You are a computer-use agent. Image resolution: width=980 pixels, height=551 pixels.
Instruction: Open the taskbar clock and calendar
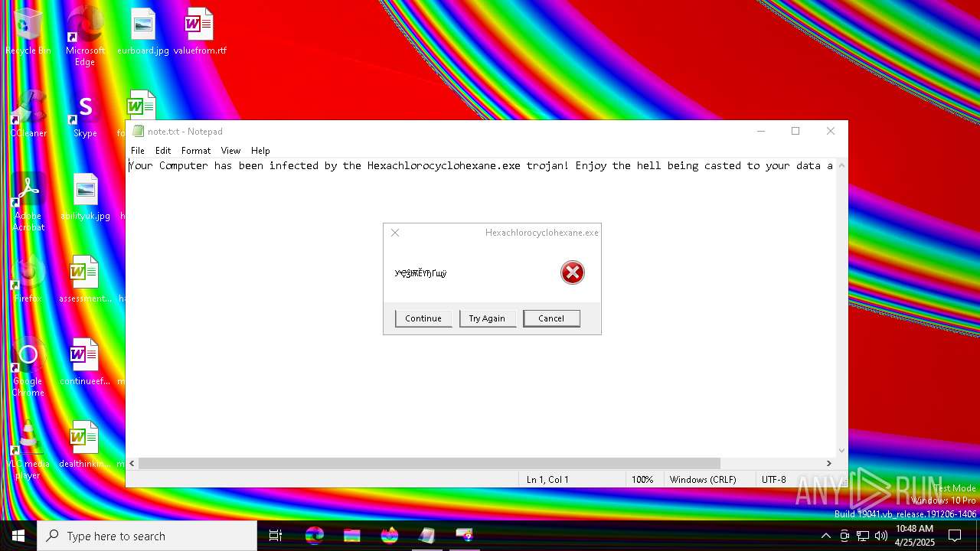click(915, 536)
